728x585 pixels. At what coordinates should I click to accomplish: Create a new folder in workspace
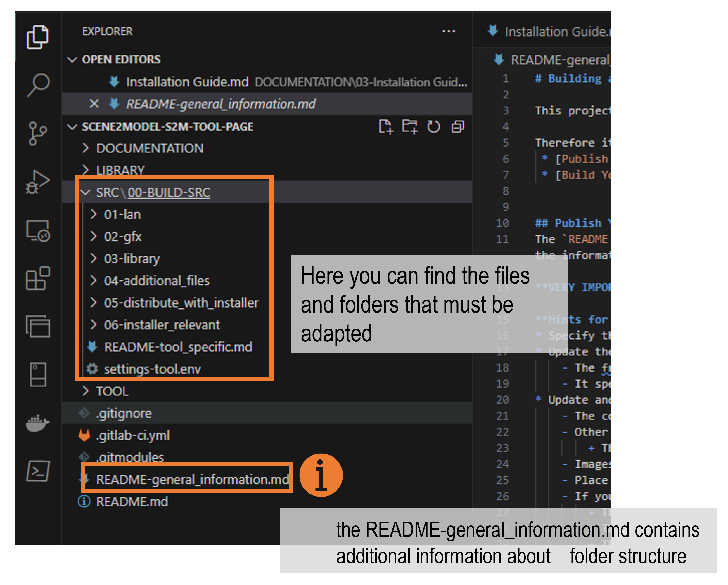(409, 127)
